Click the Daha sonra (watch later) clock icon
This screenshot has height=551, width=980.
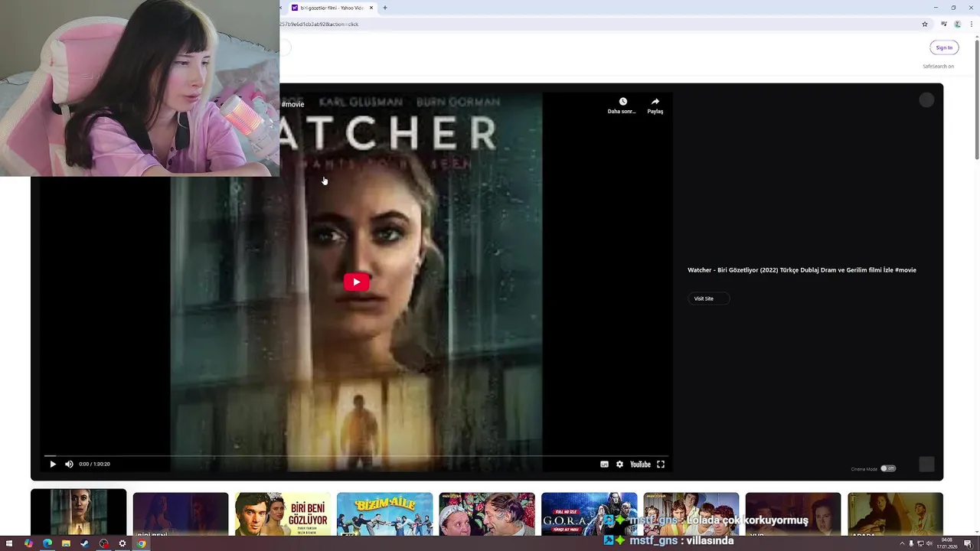point(622,102)
